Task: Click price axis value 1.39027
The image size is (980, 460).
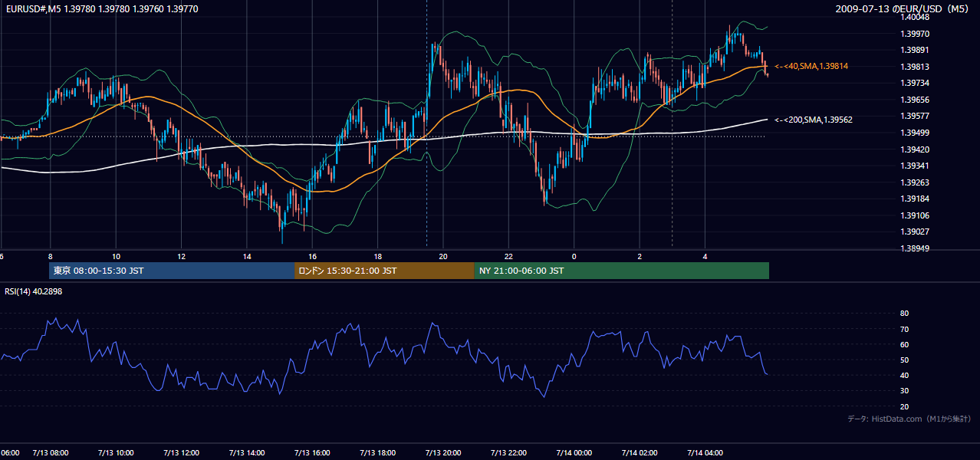Action: coord(915,232)
